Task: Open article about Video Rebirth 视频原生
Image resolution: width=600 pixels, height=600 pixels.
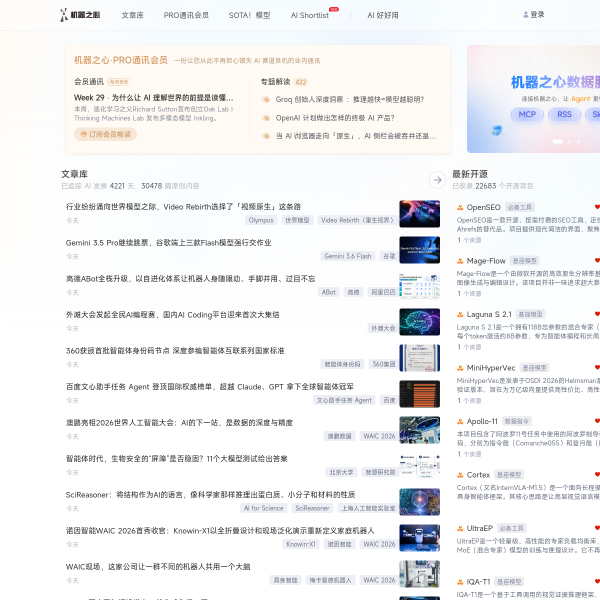Action: 183,207
